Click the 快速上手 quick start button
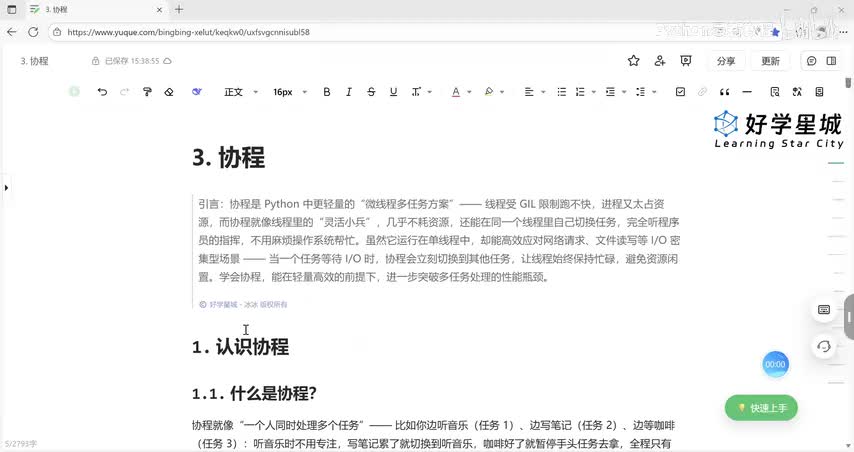The image size is (854, 452). point(761,408)
